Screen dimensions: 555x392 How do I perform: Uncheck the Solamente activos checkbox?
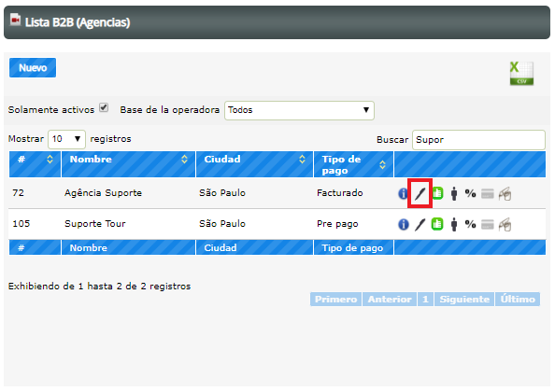click(x=104, y=107)
